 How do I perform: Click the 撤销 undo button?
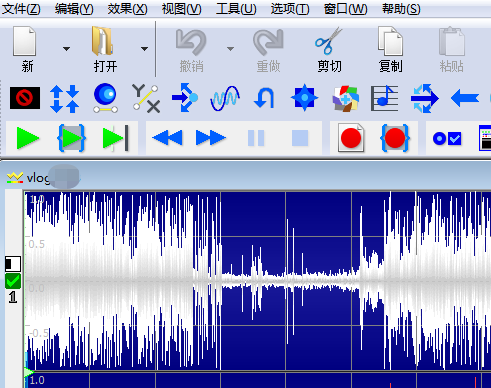(191, 50)
